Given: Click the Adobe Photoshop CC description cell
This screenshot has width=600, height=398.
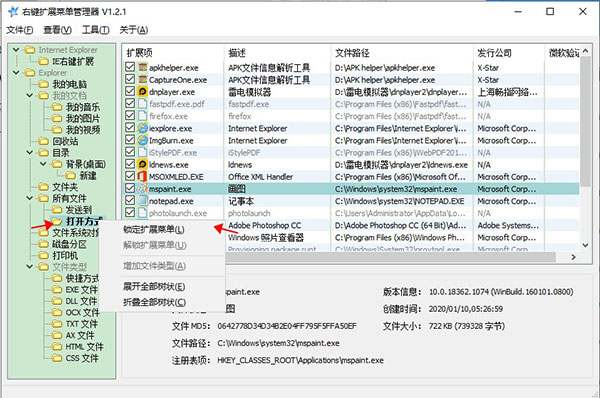Looking at the screenshot, I should 265,225.
